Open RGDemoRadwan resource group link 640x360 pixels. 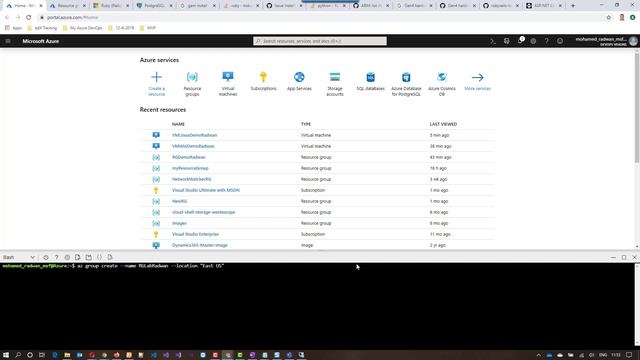189,157
